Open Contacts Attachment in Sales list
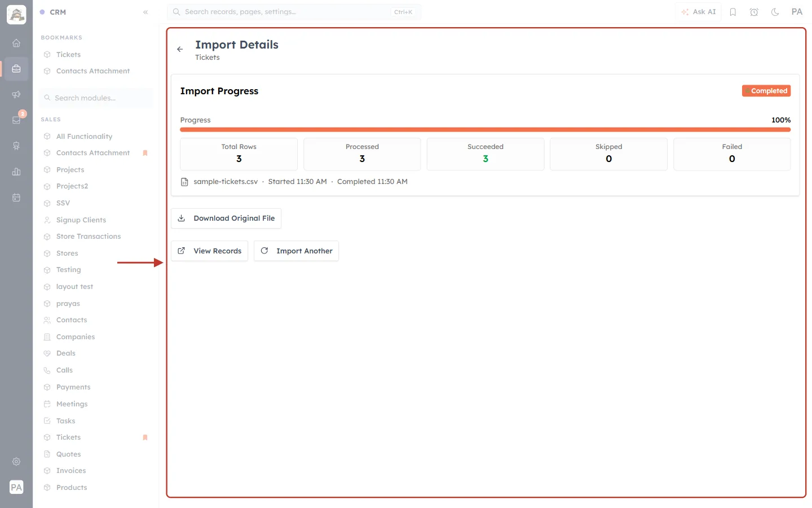This screenshot has height=508, width=812. 93,153
